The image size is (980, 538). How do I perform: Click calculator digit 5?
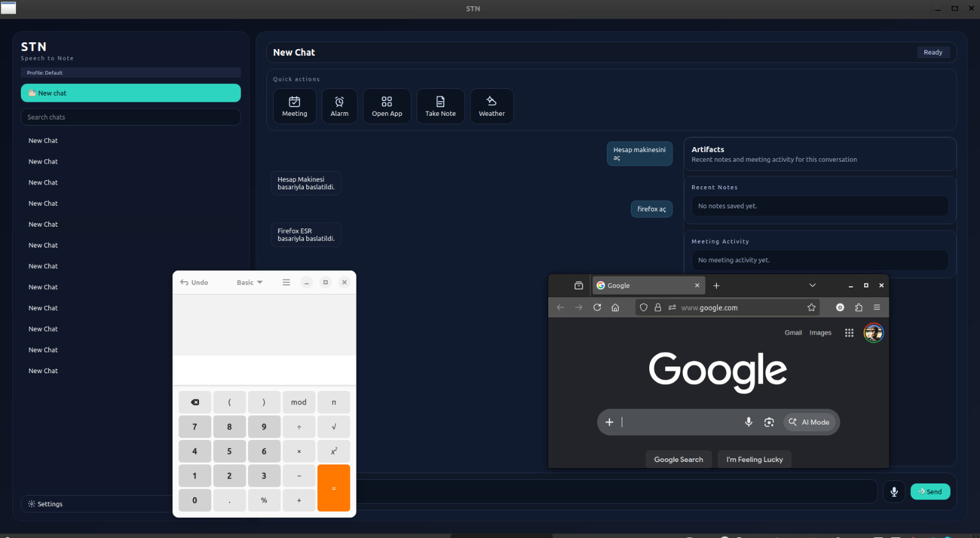pos(230,451)
